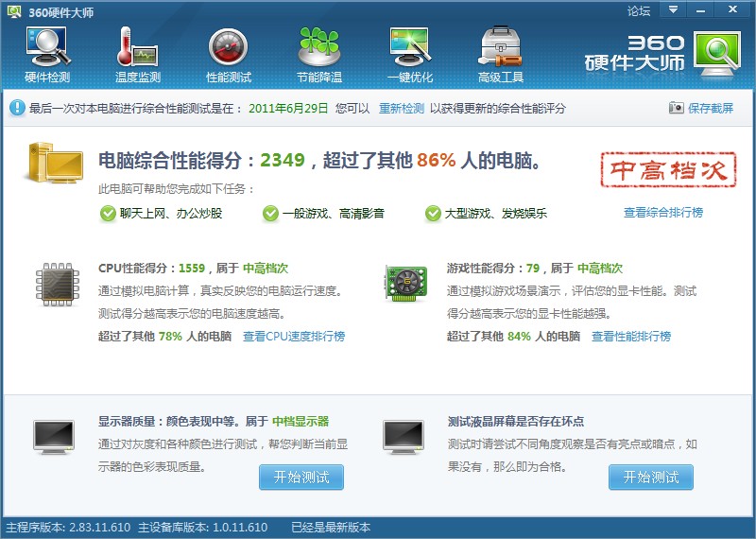Click the green check beside 一般游戏、高清影音
Viewport: 756px width, 539px height.
270,213
